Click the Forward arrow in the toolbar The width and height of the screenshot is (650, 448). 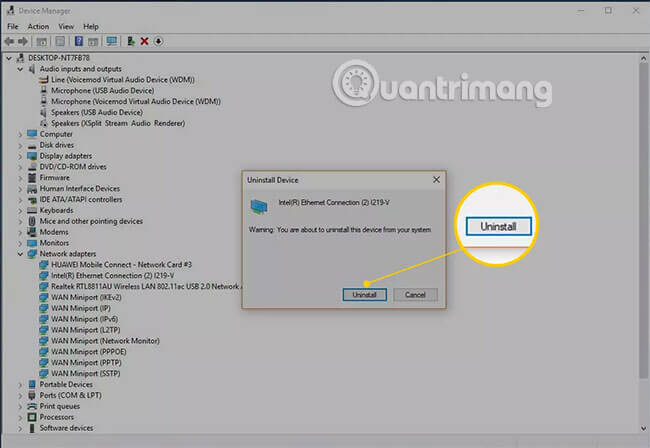[x=23, y=41]
